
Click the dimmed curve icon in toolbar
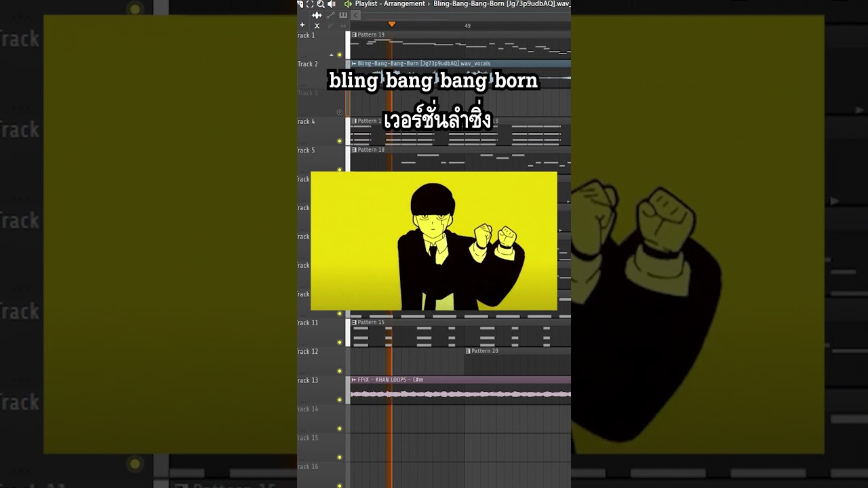(330, 26)
